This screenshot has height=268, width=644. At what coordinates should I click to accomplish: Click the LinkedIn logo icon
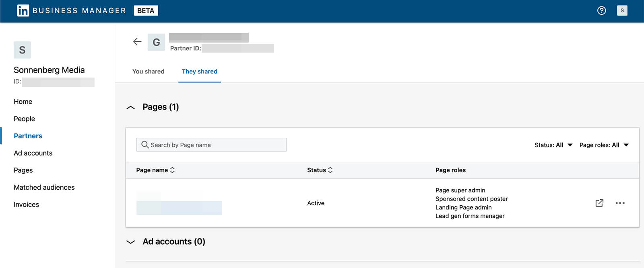(23, 10)
